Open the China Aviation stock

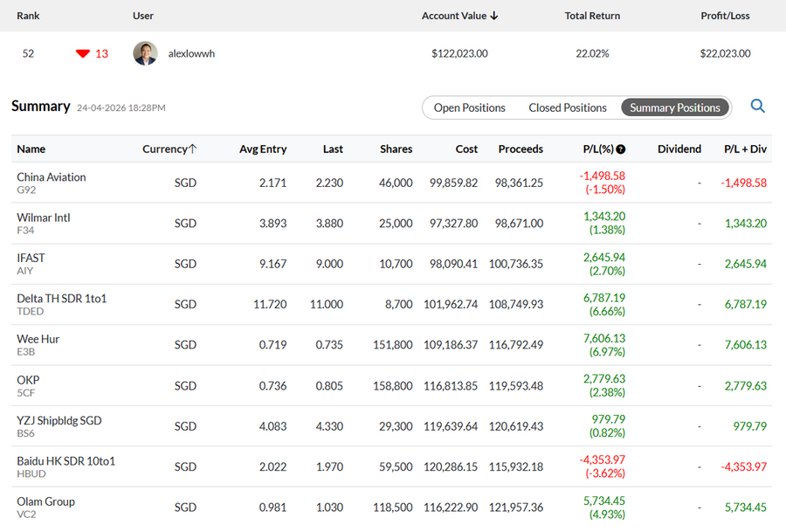pos(52,177)
